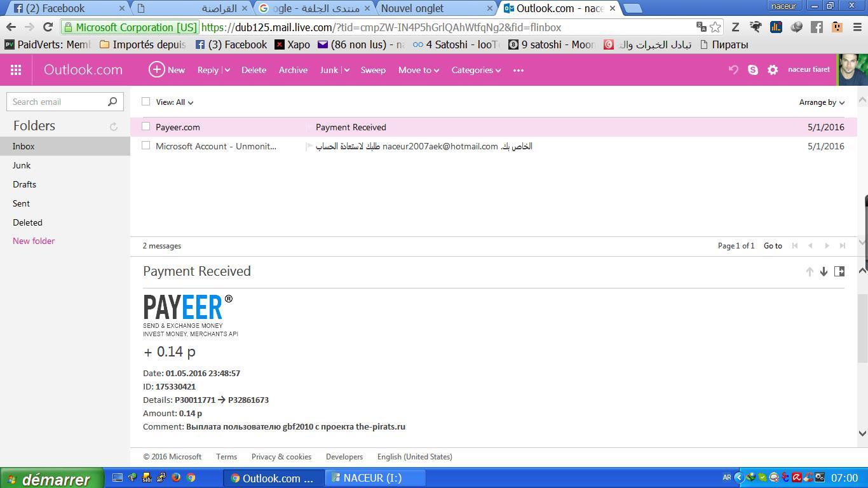Go to previous message arrow
The height and width of the screenshot is (488, 868).
[x=810, y=271]
